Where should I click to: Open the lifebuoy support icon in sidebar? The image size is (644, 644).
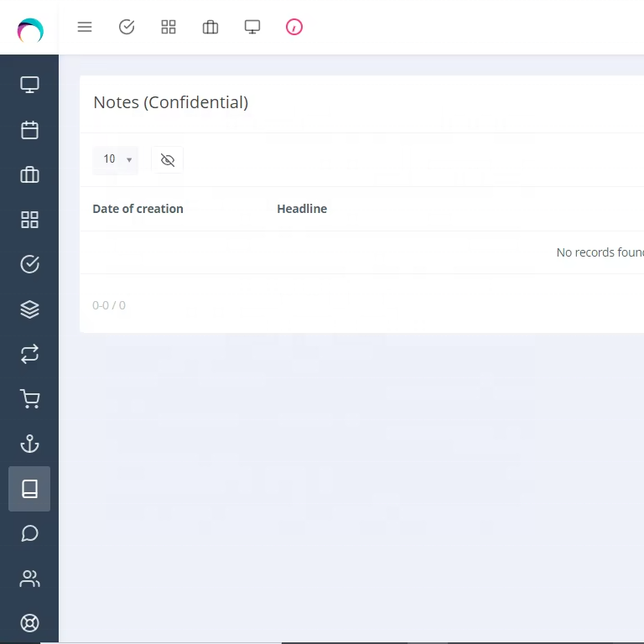(29, 623)
